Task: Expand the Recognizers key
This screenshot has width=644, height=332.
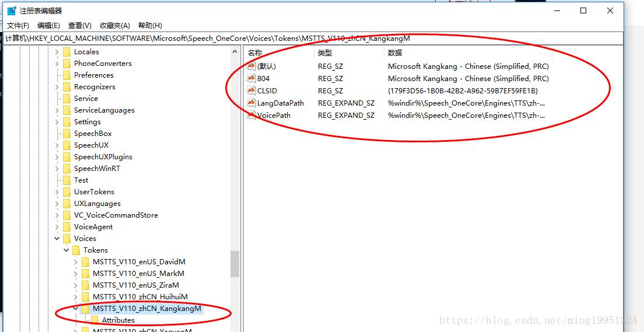Action: (57, 87)
